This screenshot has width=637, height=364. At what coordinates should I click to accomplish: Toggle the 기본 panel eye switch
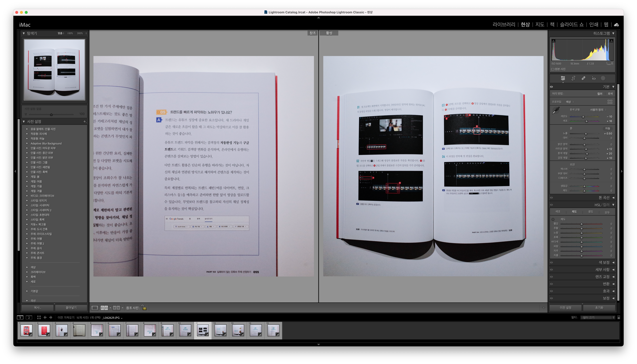click(551, 87)
